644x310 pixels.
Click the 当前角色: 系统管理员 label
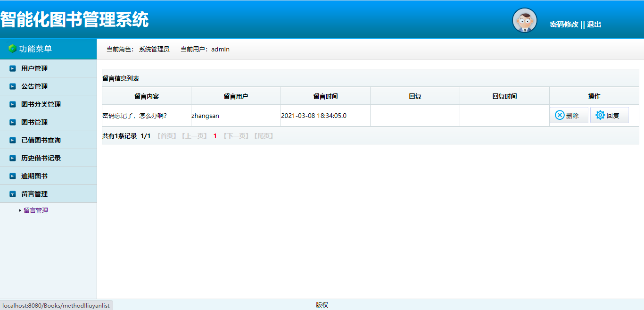point(138,49)
